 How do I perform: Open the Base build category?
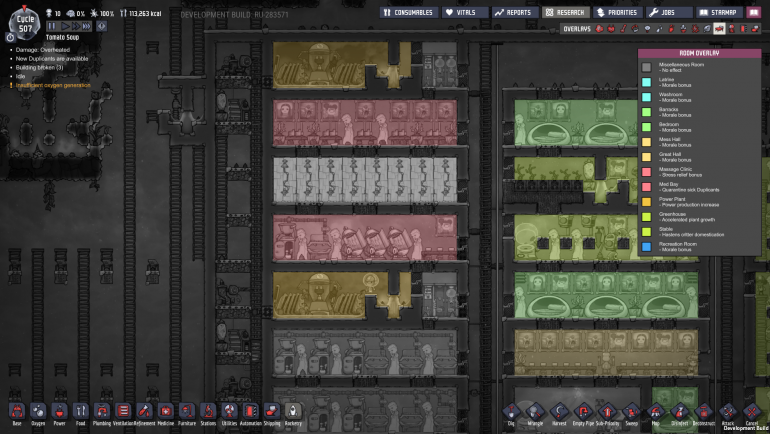point(17,411)
